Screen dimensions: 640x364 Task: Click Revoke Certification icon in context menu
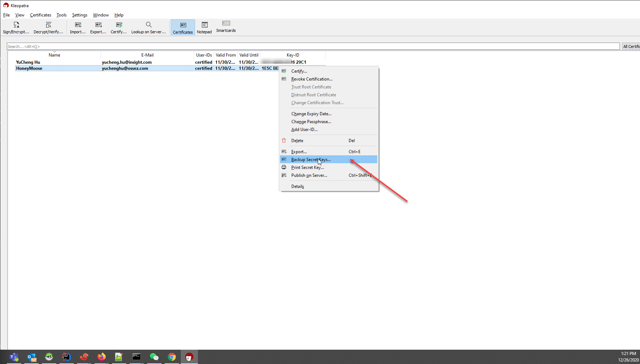284,79
